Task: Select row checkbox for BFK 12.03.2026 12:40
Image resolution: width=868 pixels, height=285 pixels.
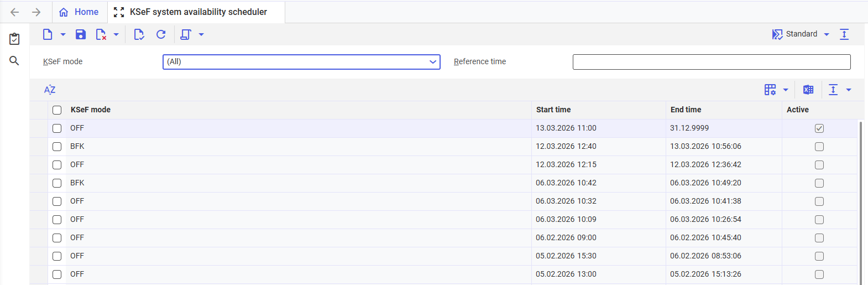Action: tap(57, 147)
